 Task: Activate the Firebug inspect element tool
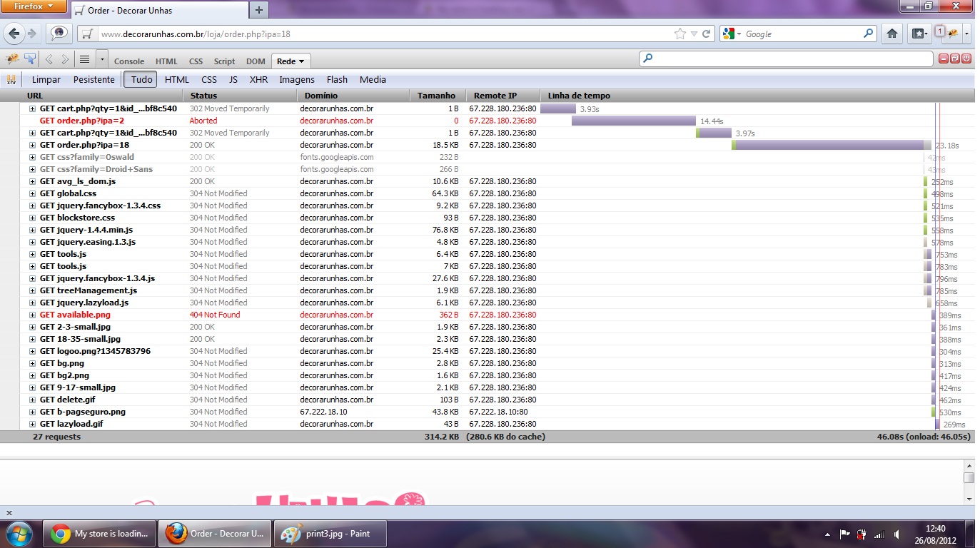coord(30,60)
